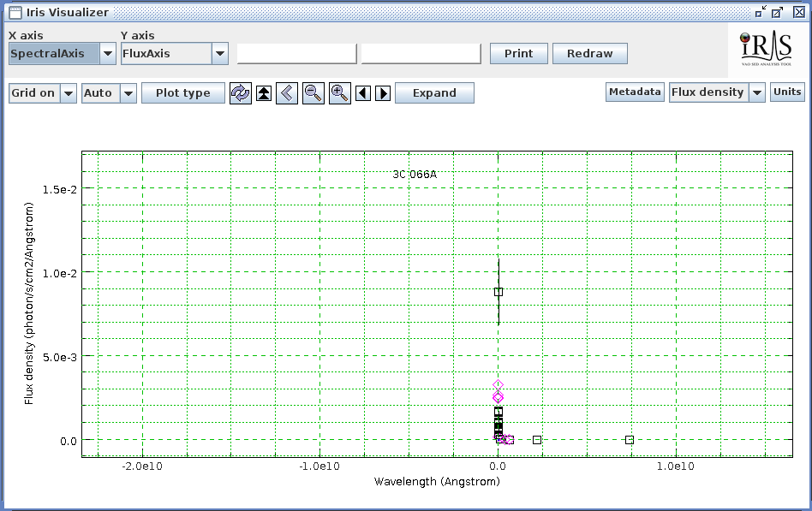Image resolution: width=812 pixels, height=511 pixels.
Task: Click the topmost magenta diamond data point
Action: coord(499,384)
